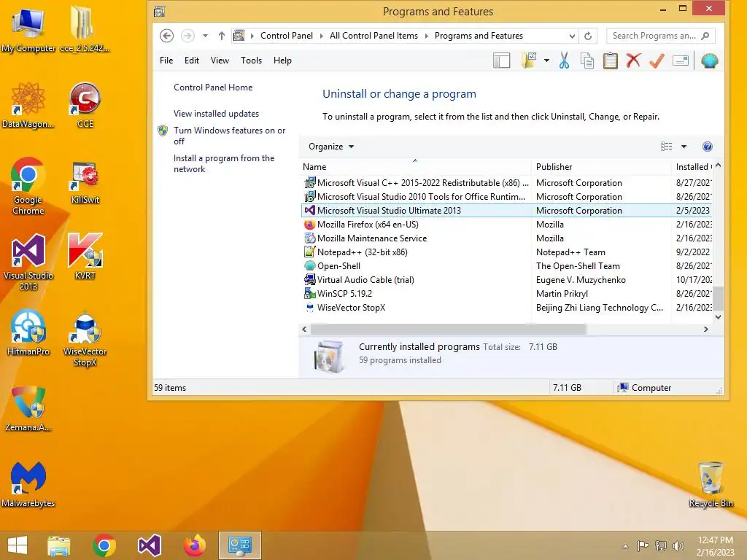Click the horizontal scrollbar thumb in list
Image resolution: width=747 pixels, height=560 pixels.
coord(448,330)
